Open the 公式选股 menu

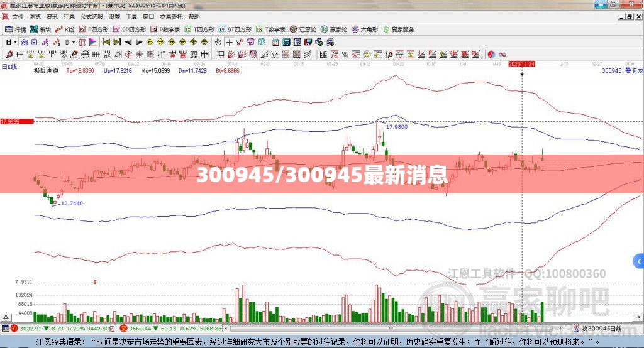(x=92, y=17)
